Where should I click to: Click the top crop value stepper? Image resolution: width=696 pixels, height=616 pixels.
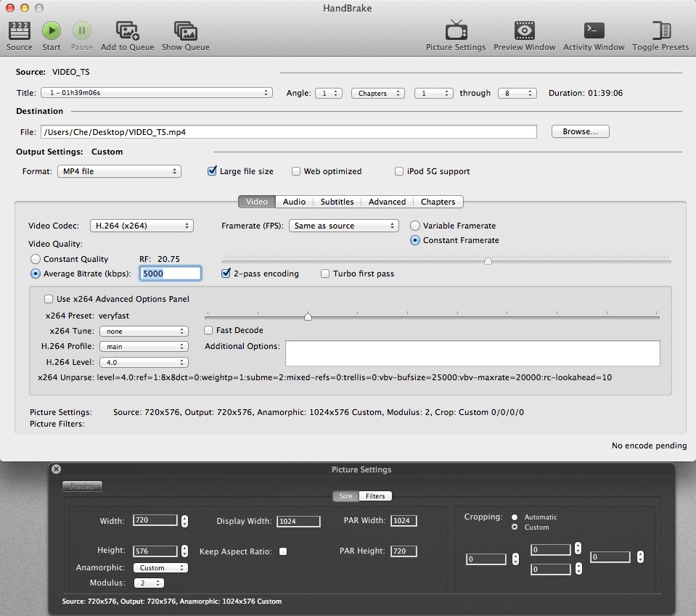tap(578, 549)
